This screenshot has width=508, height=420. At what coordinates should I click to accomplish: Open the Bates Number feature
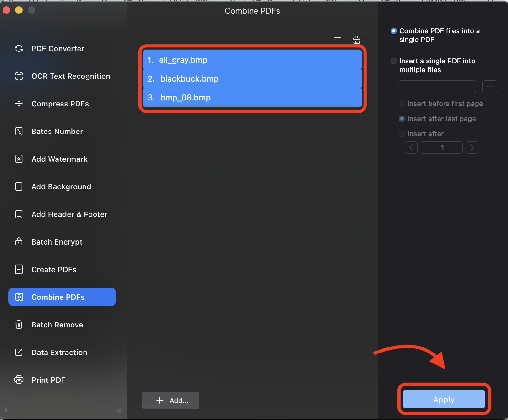[x=57, y=131]
